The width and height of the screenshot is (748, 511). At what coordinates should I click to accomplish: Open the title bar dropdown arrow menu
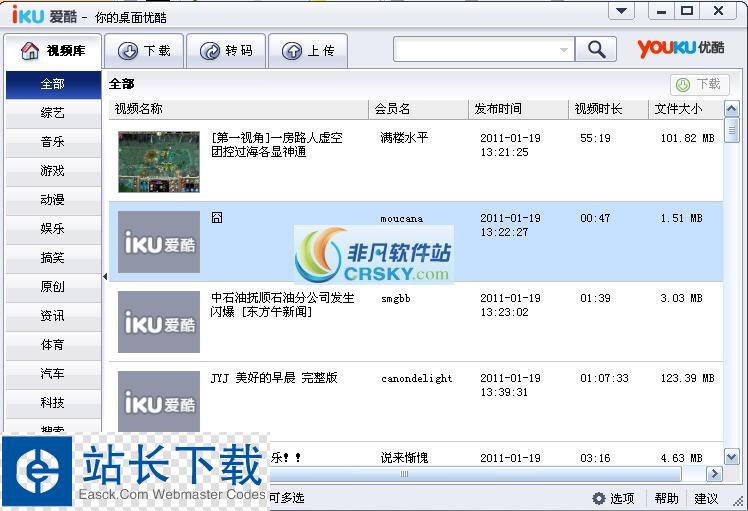point(621,11)
